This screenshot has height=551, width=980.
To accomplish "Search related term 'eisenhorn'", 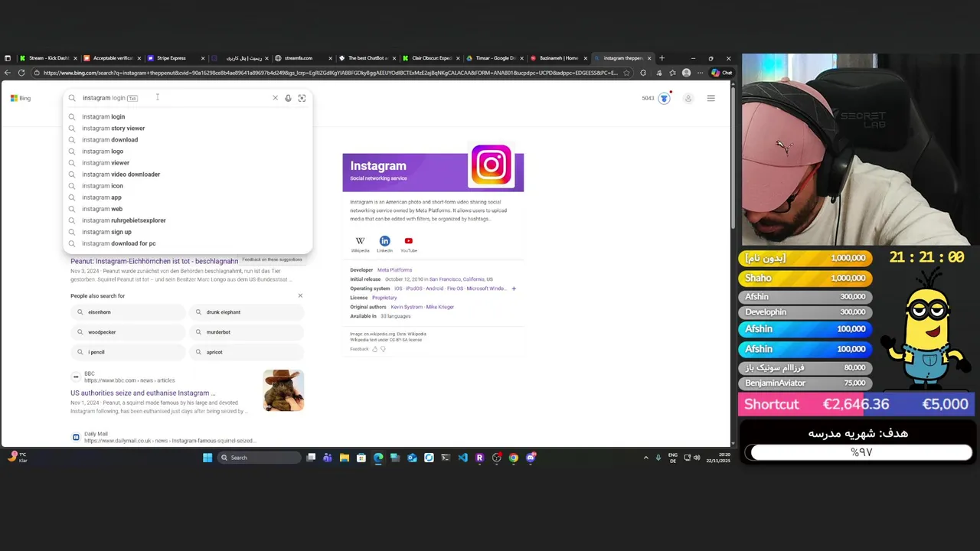I will pos(128,312).
